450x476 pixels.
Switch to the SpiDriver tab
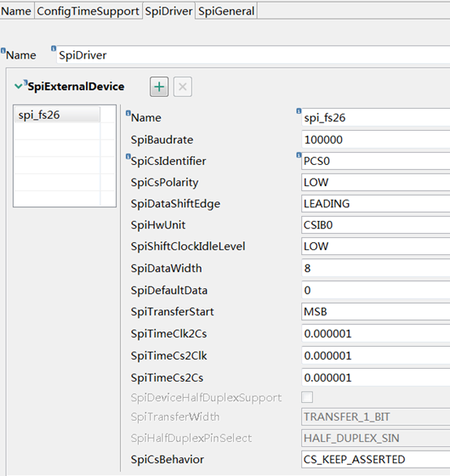click(169, 11)
